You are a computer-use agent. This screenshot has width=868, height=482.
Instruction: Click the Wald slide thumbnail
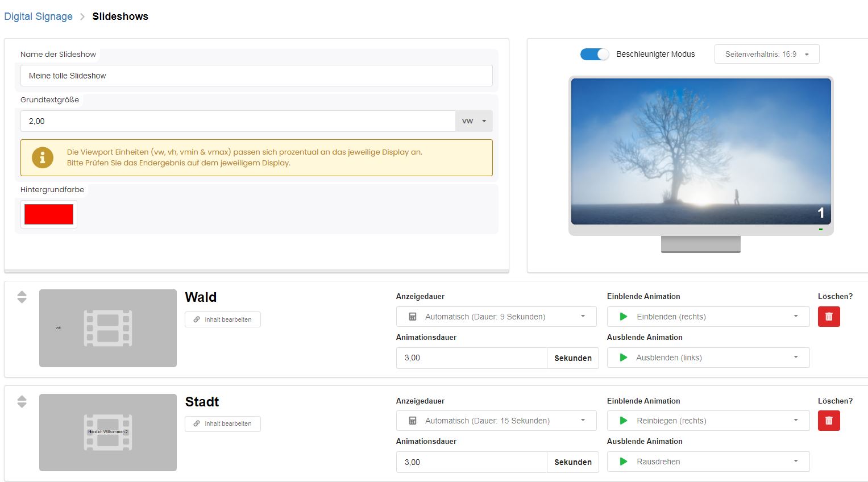(108, 328)
